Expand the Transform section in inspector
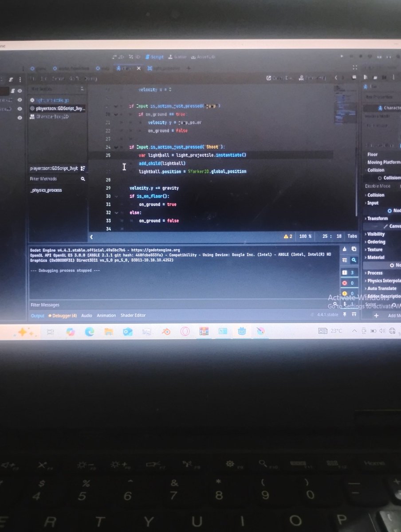 377,219
